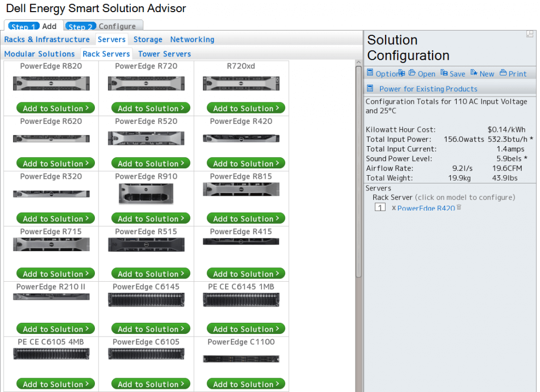Open the Options icon in Solution Configuration
The width and height of the screenshot is (540, 392).
tap(370, 72)
